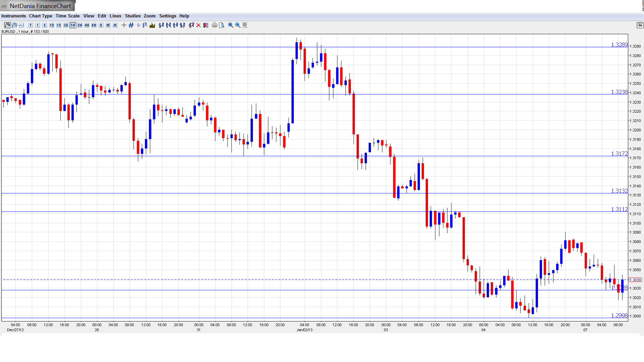Screen dimensions: 644x362
Task: Delete selected line with red X
Action: click(x=199, y=25)
